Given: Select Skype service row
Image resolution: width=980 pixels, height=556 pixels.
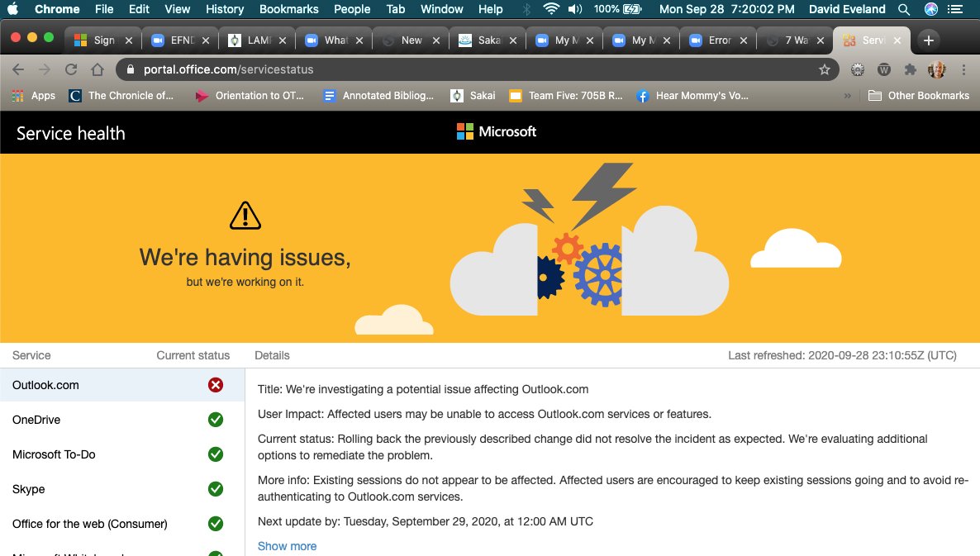Looking at the screenshot, I should [x=121, y=489].
